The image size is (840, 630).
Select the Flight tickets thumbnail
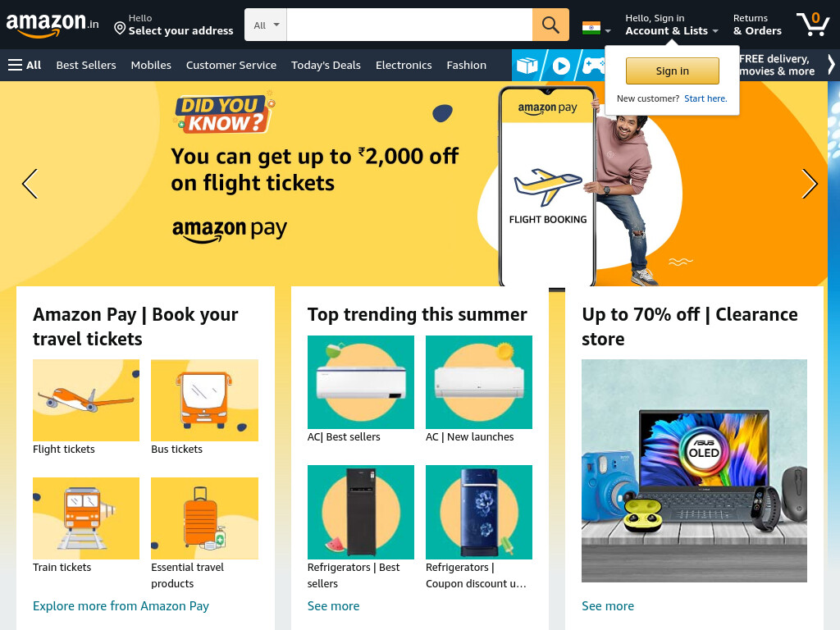click(86, 400)
